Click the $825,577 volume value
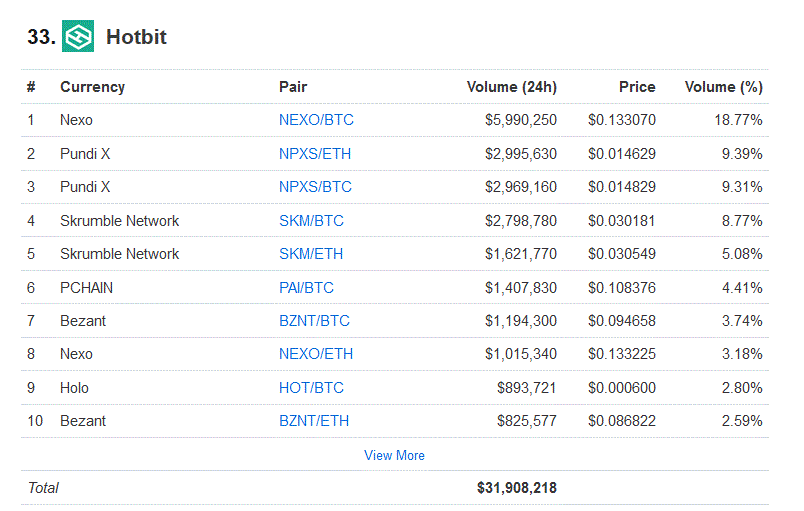Viewport: 804px width, 511px height. 527,421
